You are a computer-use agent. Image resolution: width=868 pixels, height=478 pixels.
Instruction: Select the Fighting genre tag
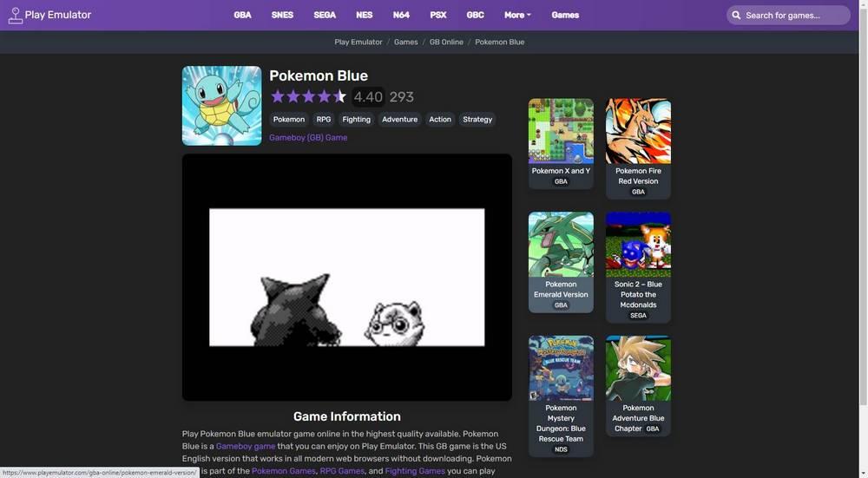point(356,120)
